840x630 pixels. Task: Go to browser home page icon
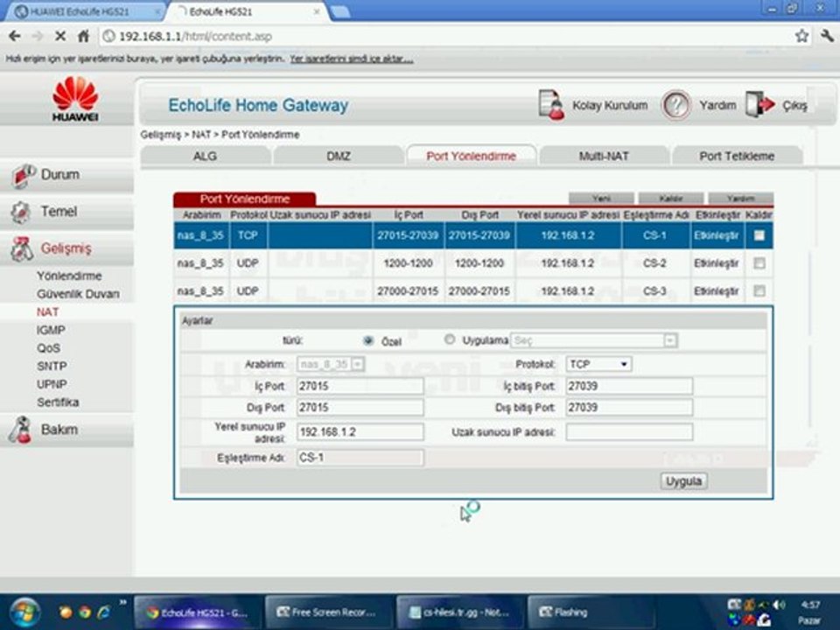tap(84, 36)
